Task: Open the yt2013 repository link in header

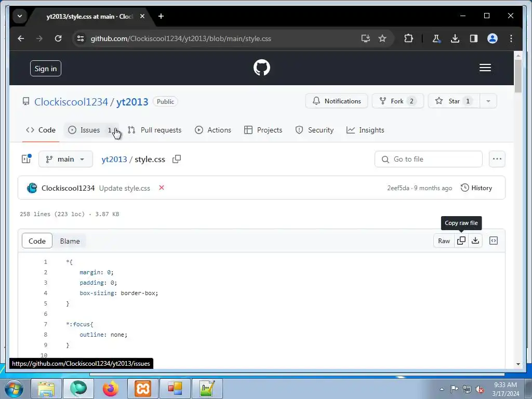Action: pyautogui.click(x=132, y=102)
